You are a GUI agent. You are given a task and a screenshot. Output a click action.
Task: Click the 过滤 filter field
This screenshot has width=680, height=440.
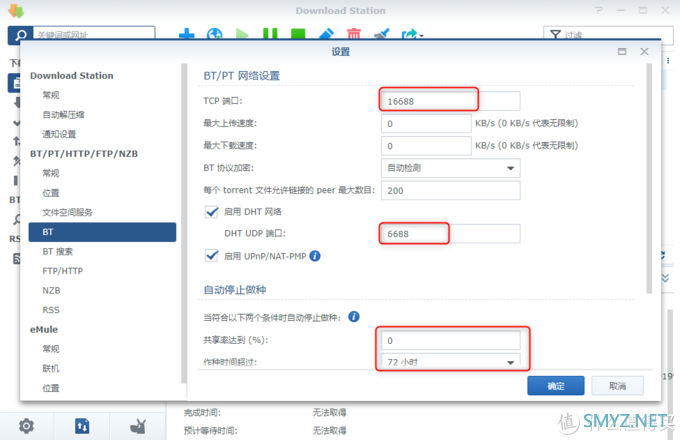coord(608,35)
